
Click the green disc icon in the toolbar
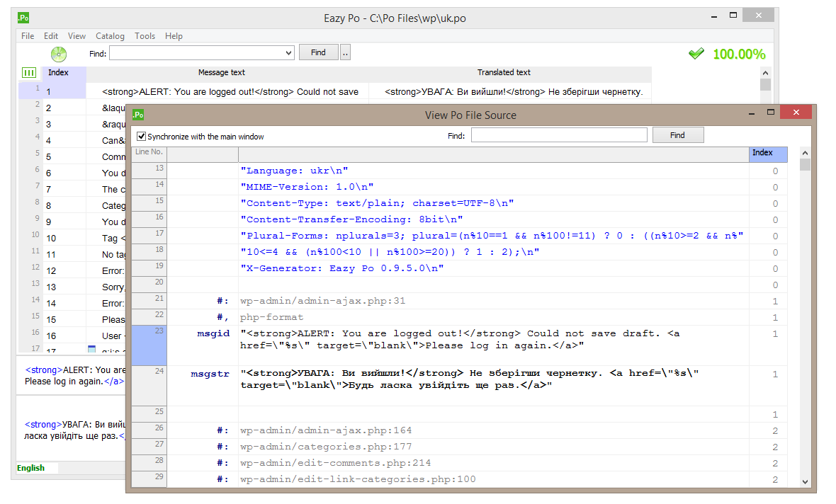pyautogui.click(x=58, y=54)
